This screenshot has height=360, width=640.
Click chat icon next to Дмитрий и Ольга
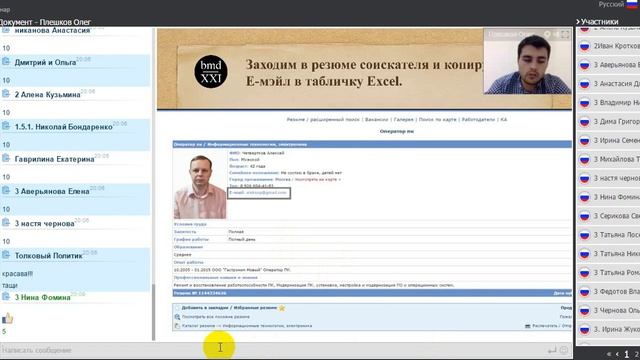[x=6, y=62]
